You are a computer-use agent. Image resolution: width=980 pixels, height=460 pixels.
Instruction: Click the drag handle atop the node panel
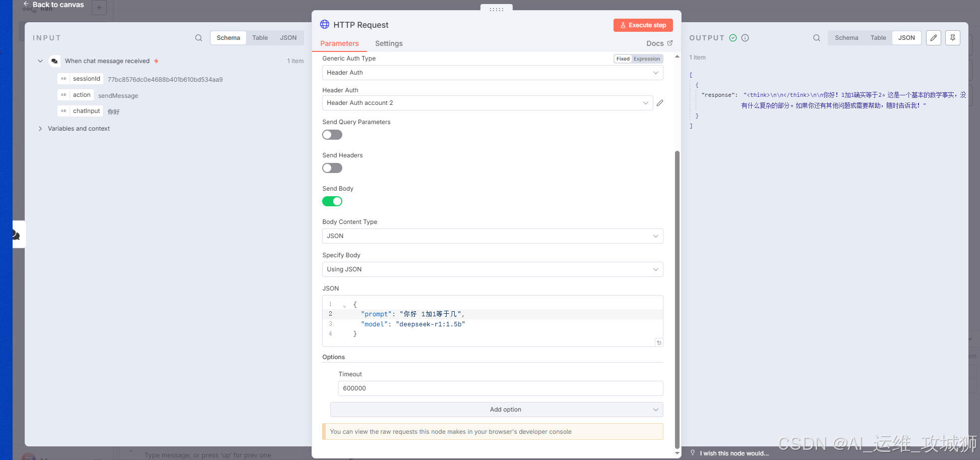(497, 9)
